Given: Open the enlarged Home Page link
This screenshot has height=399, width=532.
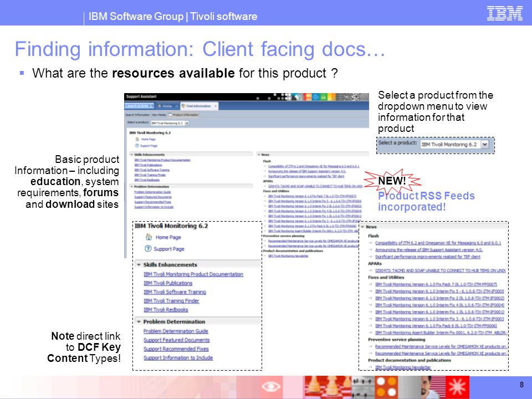Looking at the screenshot, I should coord(168,237).
